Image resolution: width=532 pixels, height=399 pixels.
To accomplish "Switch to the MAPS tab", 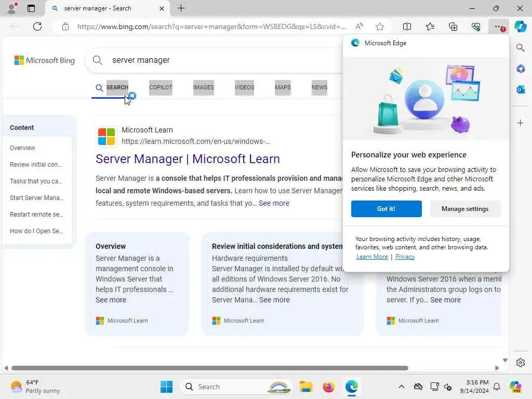I will [x=283, y=87].
